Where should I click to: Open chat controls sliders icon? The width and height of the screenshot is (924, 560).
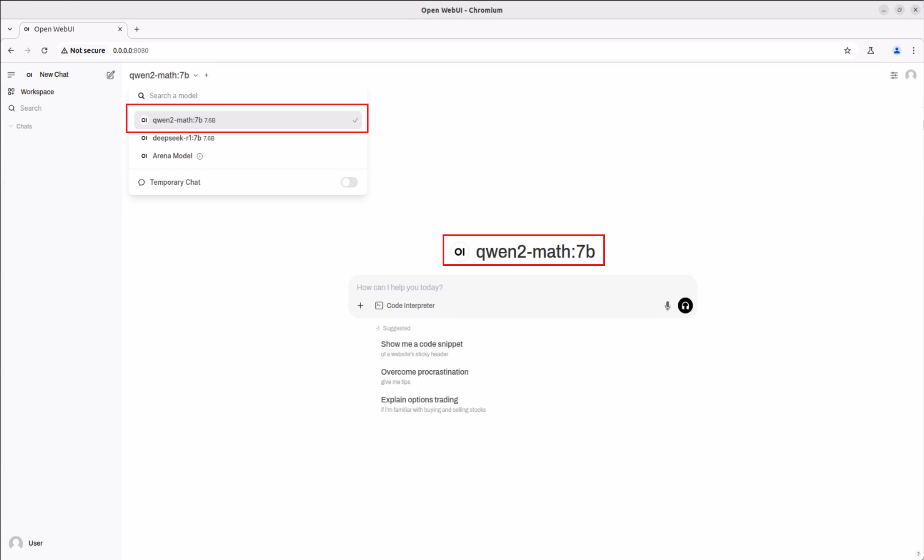point(894,75)
